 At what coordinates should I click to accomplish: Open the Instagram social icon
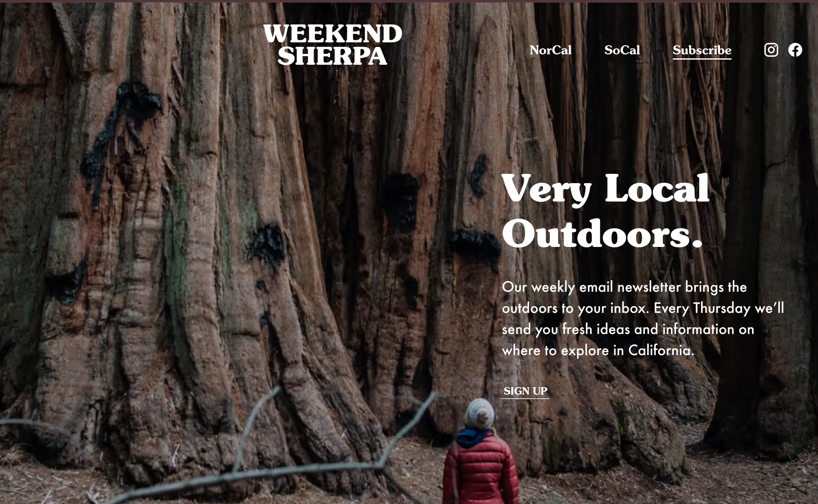point(771,50)
